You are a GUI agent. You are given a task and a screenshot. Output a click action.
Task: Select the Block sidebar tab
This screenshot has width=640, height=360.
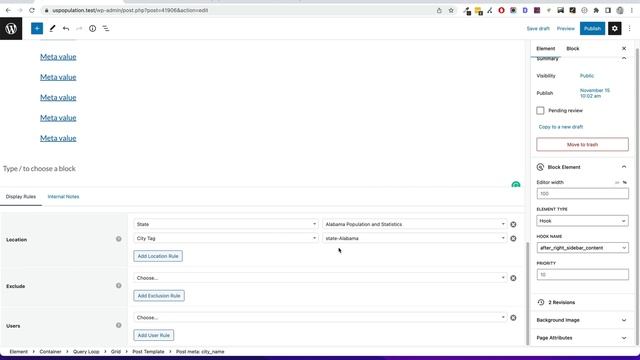(573, 49)
